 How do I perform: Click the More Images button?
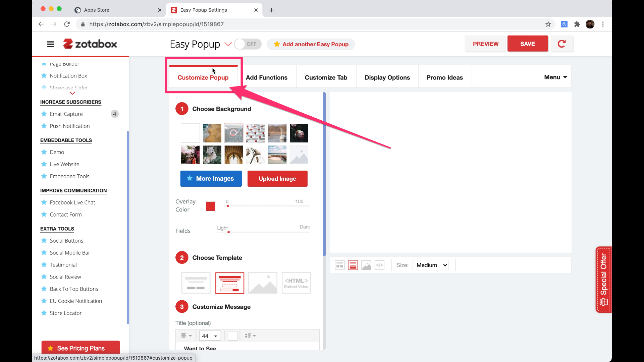211,179
